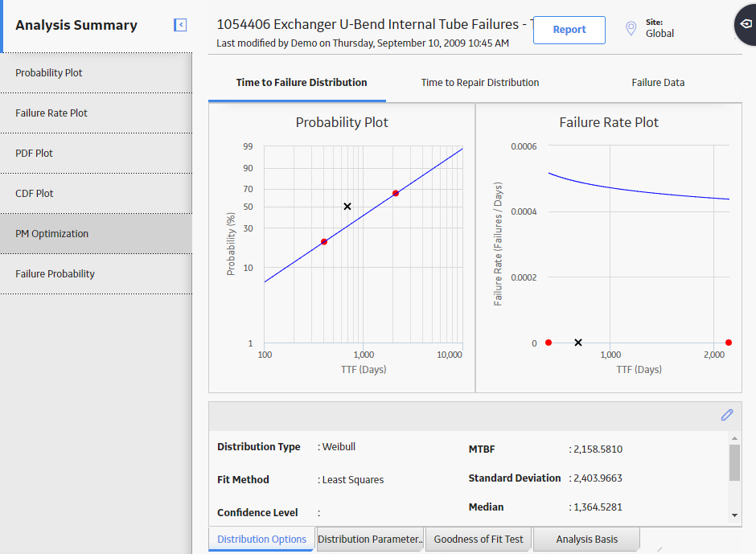Viewport: 756px width, 554px height.
Task: Select PDF Plot in the sidebar
Action: coord(96,154)
